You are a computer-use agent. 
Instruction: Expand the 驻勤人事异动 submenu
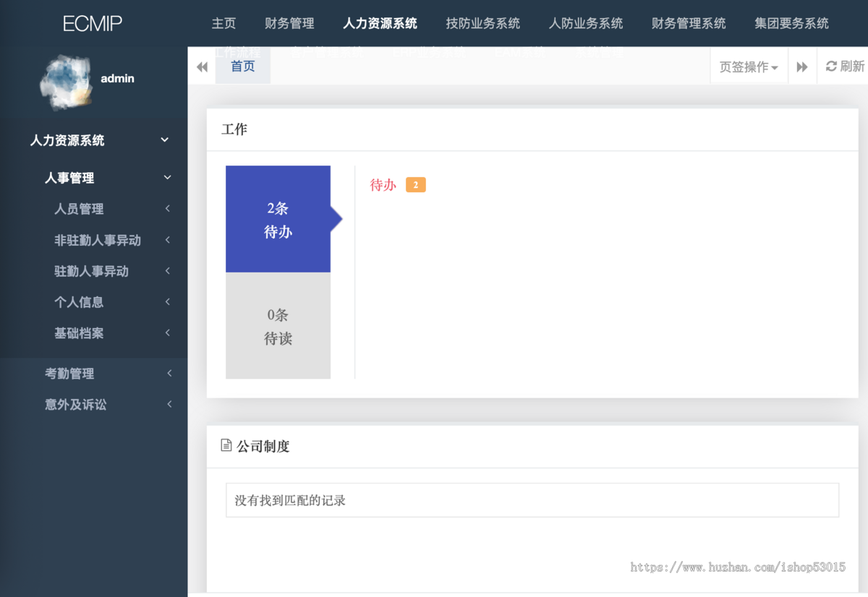pyautogui.click(x=94, y=271)
